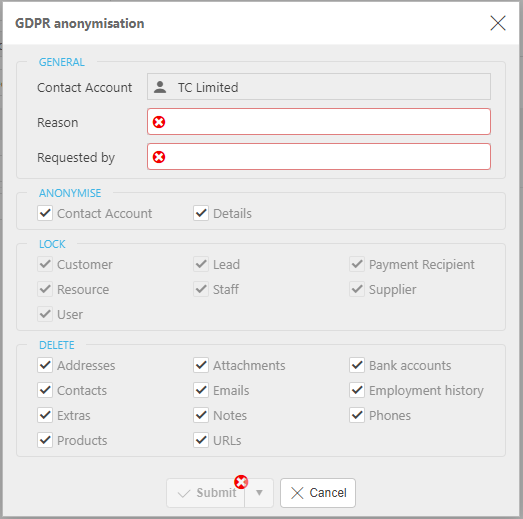523x519 pixels.
Task: Untick the Phones checkbox
Action: click(x=357, y=415)
